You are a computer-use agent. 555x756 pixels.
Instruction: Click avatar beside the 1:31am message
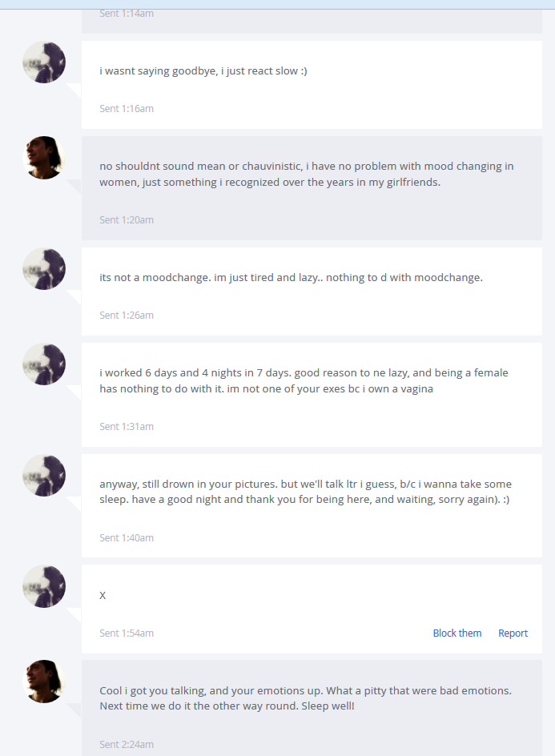44,364
